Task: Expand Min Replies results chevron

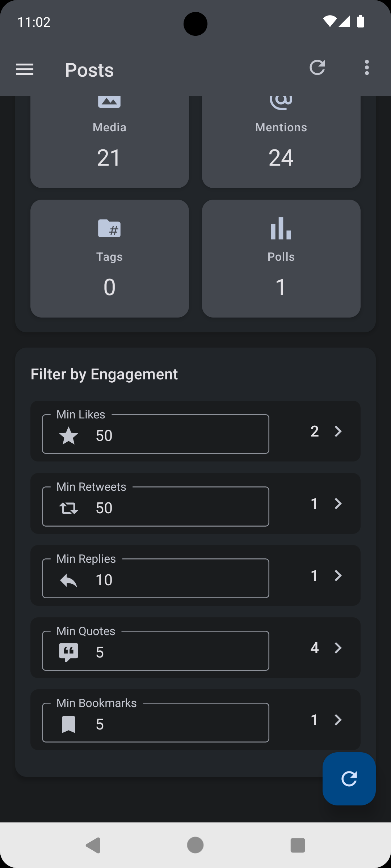Action: coord(338,575)
